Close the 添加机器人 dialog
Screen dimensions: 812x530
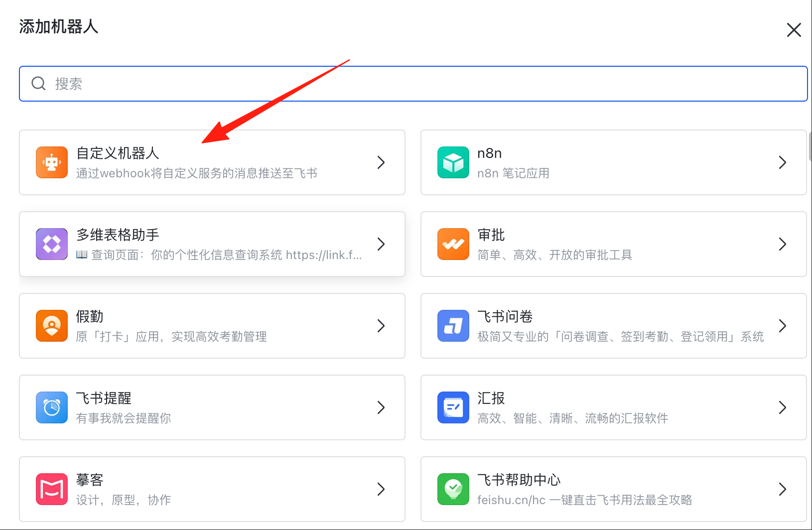[794, 30]
